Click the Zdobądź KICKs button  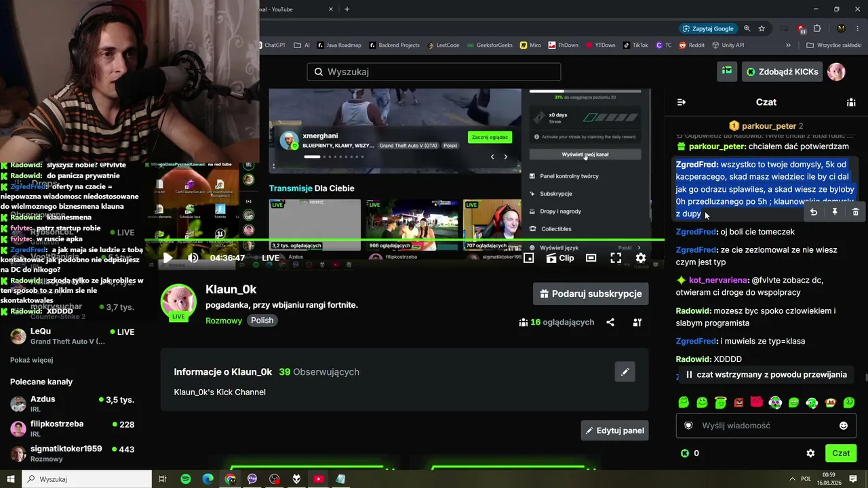[783, 71]
